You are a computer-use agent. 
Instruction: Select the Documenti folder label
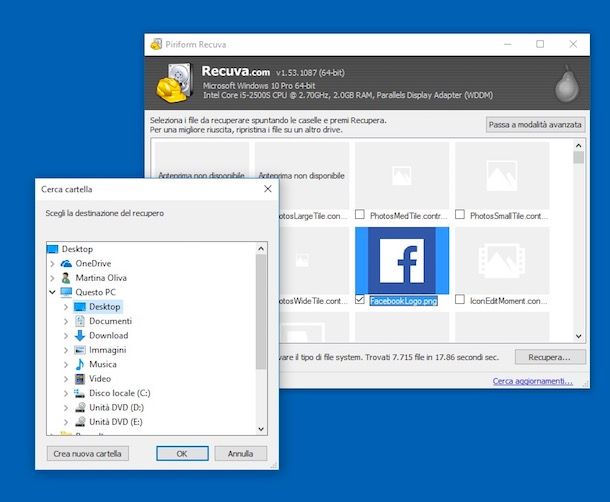[110, 321]
